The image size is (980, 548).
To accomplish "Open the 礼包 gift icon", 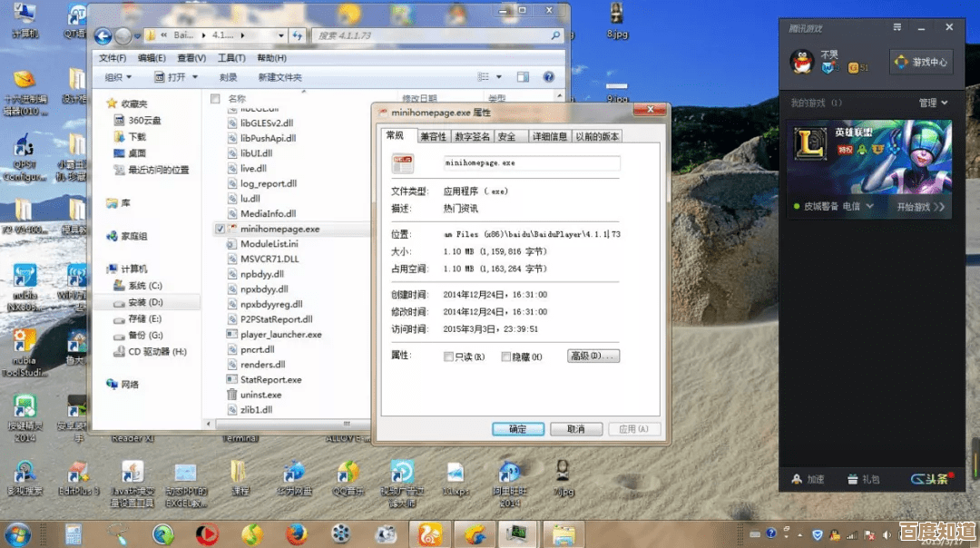I will pyautogui.click(x=853, y=480).
